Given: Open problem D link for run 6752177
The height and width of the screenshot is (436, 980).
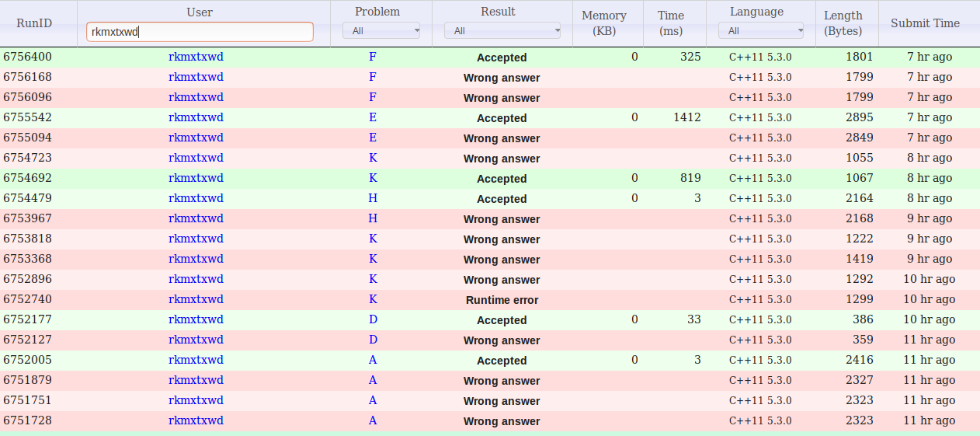Looking at the screenshot, I should point(373,319).
